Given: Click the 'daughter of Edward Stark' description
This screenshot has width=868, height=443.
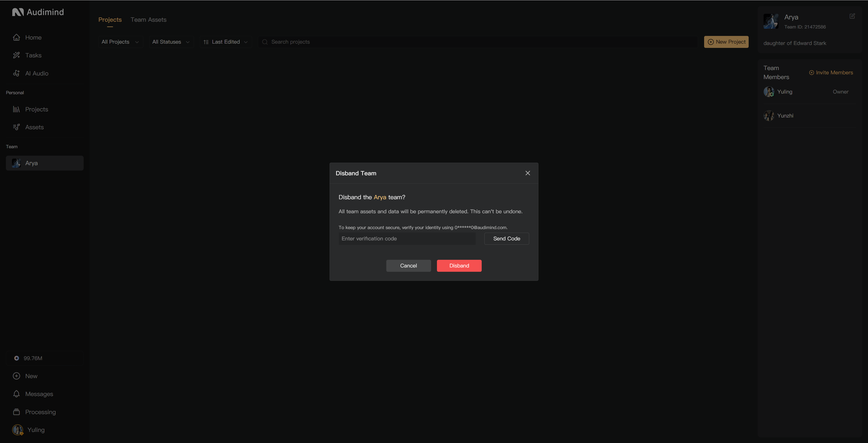Looking at the screenshot, I should point(795,43).
